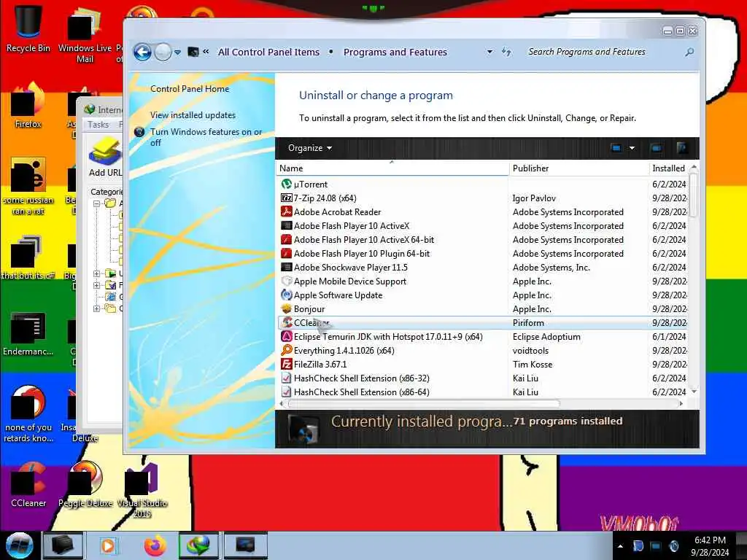Open the Tasks menu in Internet Download Manager
The width and height of the screenshot is (747, 560).
pyautogui.click(x=98, y=125)
